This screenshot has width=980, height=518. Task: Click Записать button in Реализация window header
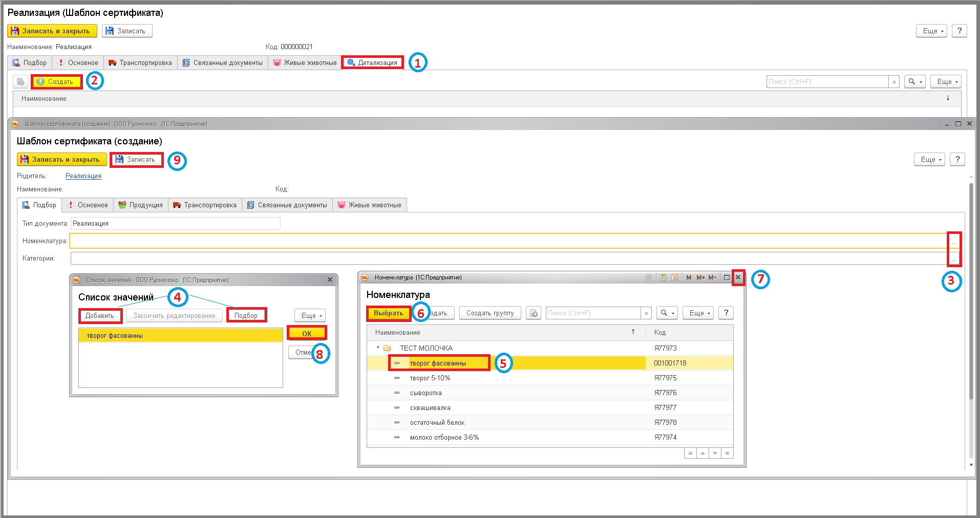(x=126, y=31)
